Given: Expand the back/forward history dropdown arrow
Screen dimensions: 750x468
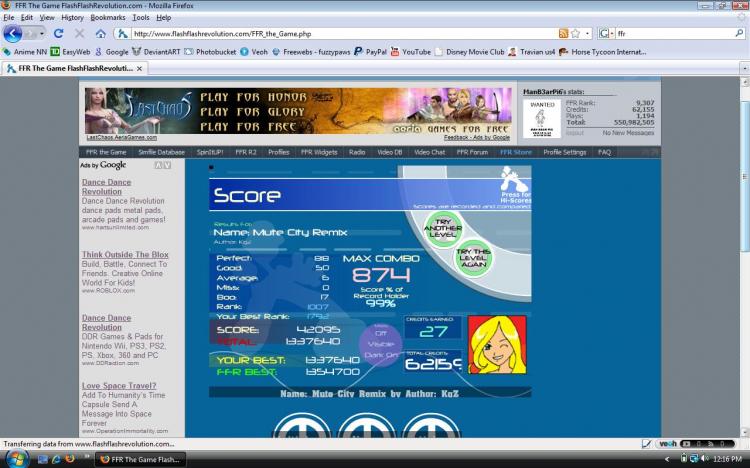Looking at the screenshot, I should (x=42, y=33).
